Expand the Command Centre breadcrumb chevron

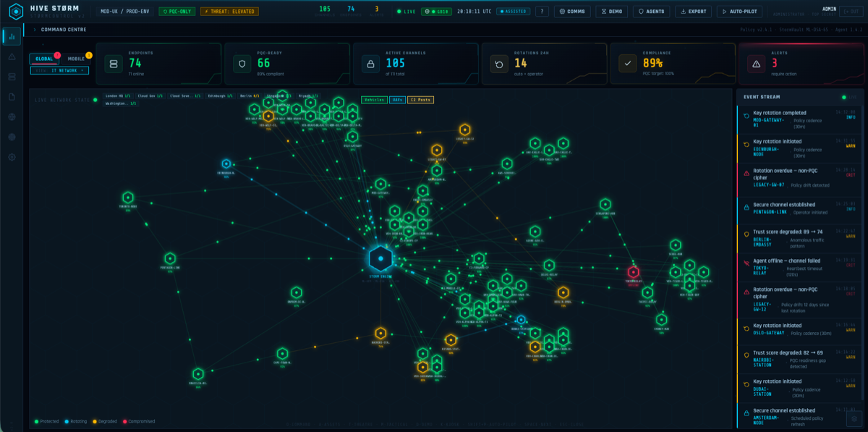(34, 30)
